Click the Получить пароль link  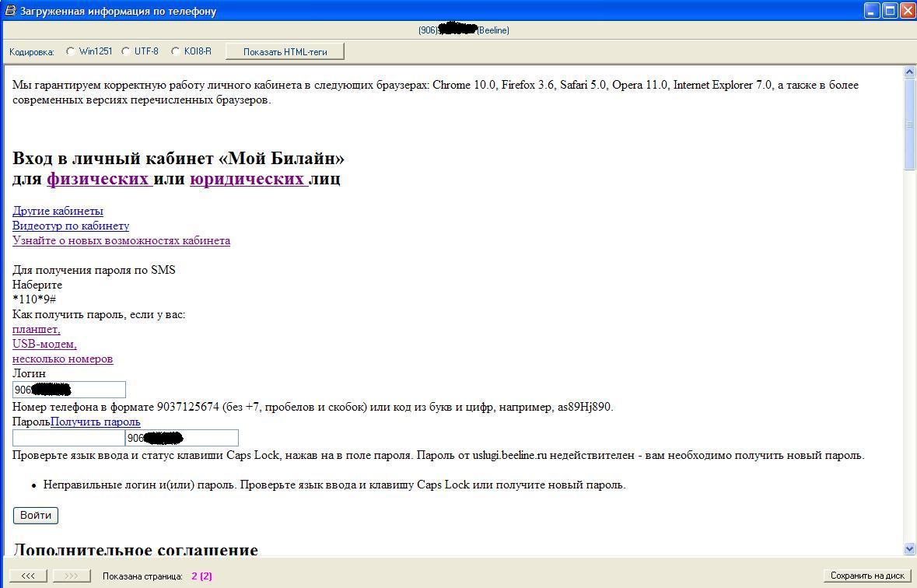pyautogui.click(x=96, y=422)
